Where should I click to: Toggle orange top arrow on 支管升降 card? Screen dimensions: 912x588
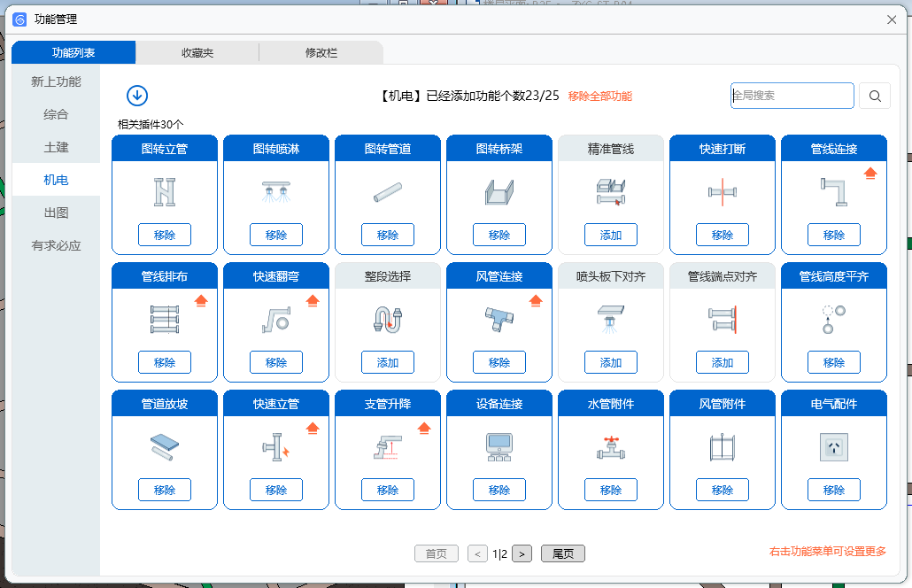[x=424, y=428]
